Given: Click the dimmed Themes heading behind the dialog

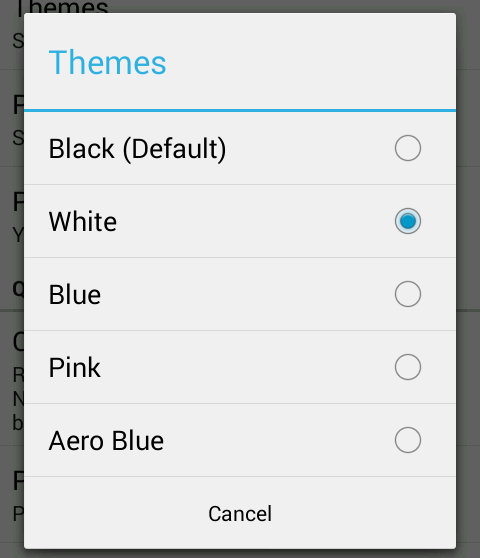Looking at the screenshot, I should [x=63, y=7].
